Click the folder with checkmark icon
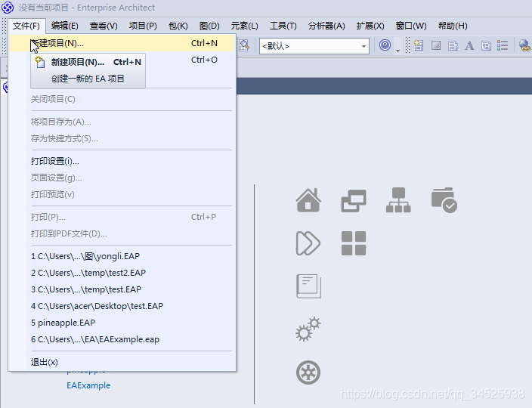Screen dimensions: 532x408 click(x=444, y=200)
